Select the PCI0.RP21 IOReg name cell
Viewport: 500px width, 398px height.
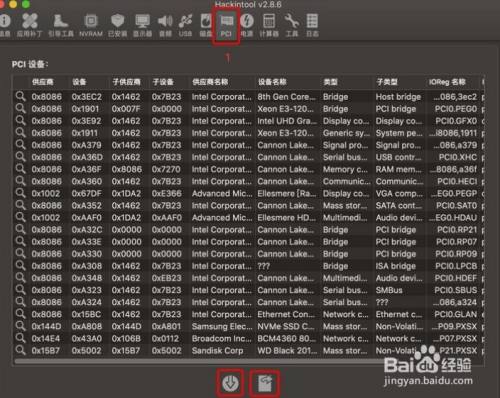click(457, 229)
